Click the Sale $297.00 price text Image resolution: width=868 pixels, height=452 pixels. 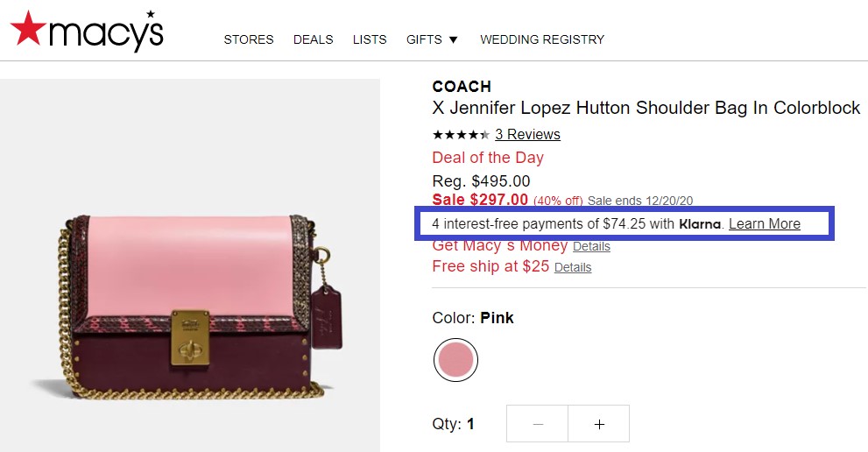pos(480,200)
